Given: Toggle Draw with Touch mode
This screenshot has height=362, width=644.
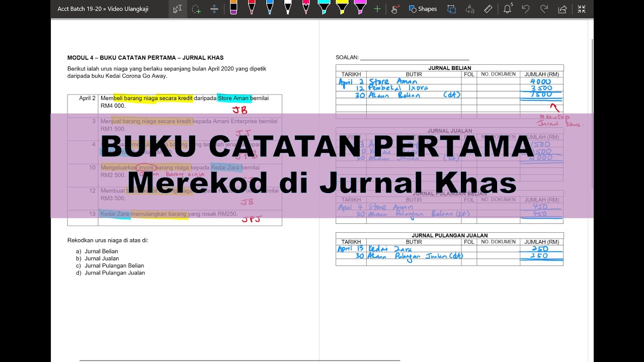Looking at the screenshot, I should [394, 9].
